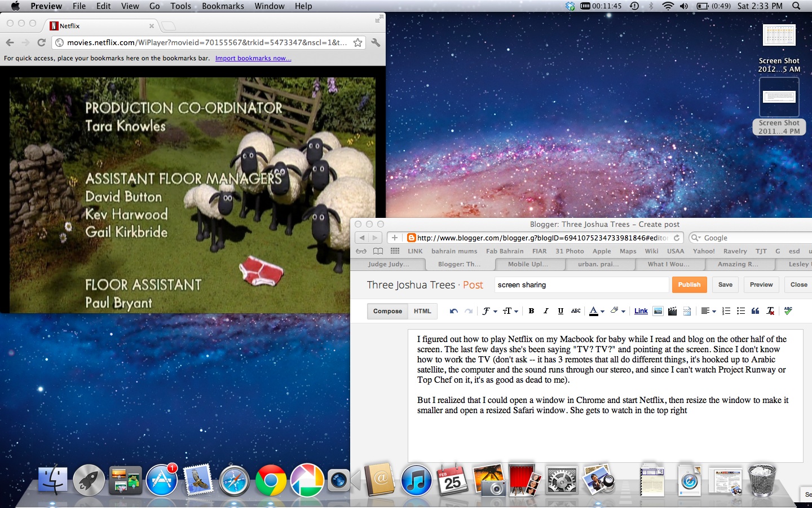Open font size dropdown in Blogger
The image size is (812, 508).
click(x=510, y=311)
